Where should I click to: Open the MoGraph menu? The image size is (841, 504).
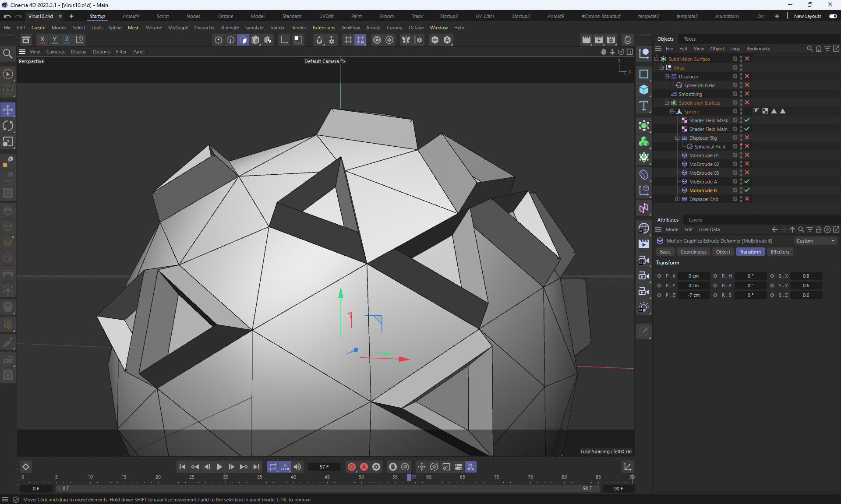178,28
